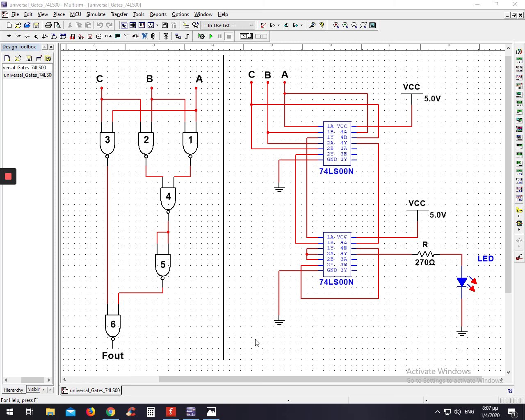525x420 pixels.
Task: Pause the simulation
Action: coord(220,37)
